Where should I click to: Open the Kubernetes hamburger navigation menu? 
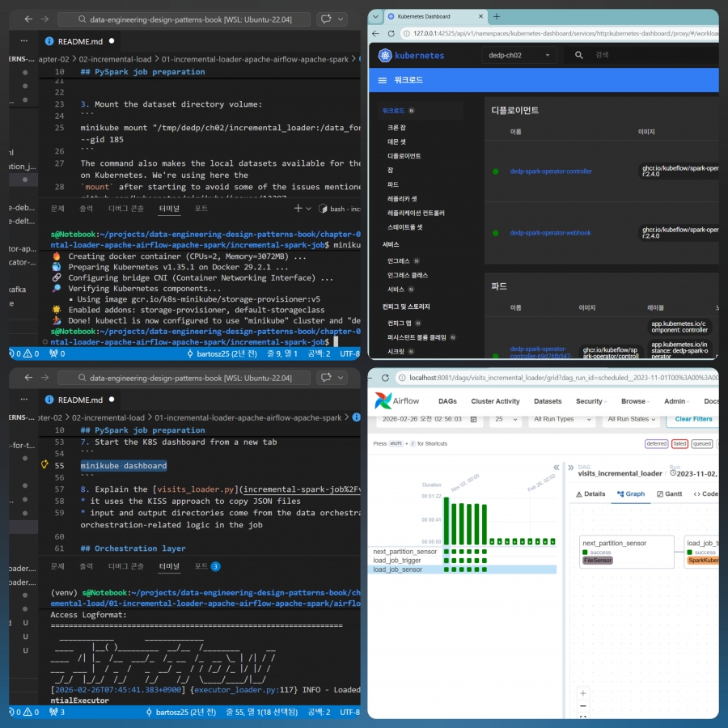click(383, 81)
